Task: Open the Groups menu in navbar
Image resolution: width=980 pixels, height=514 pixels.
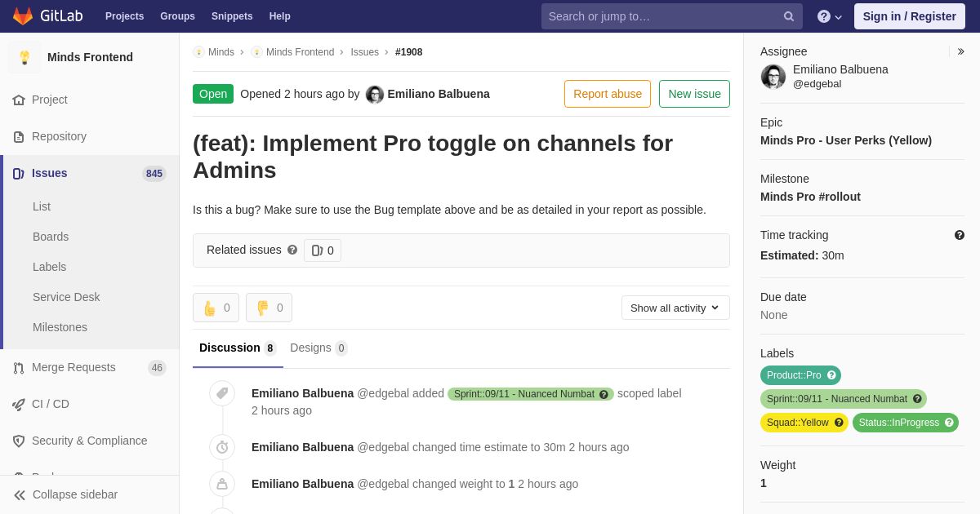Action: [x=177, y=16]
